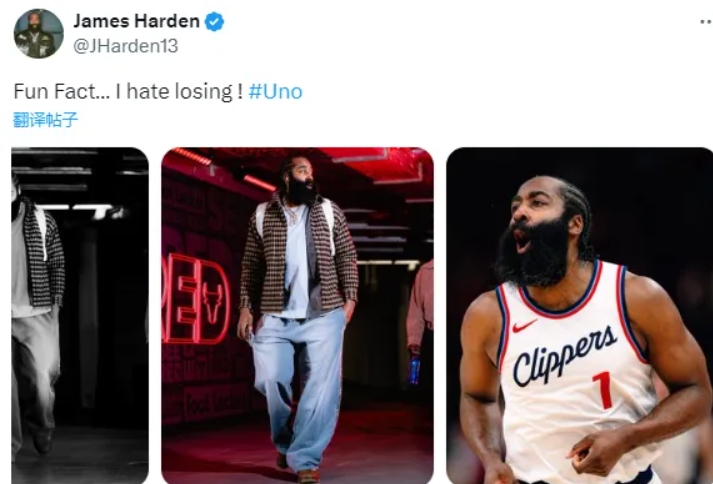Viewport: 713px width, 484px height.
Task: Open the more options ellipsis menu
Action: [706, 21]
